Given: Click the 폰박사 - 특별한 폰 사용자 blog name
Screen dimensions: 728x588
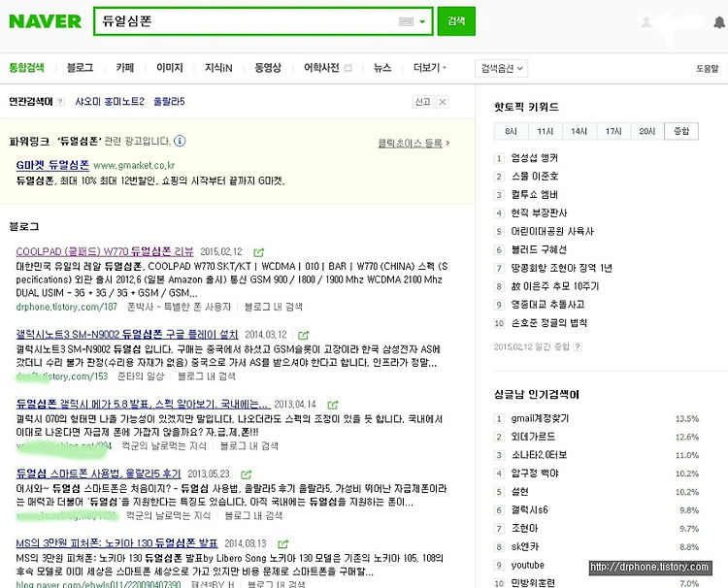Looking at the screenshot, I should click(x=179, y=307).
